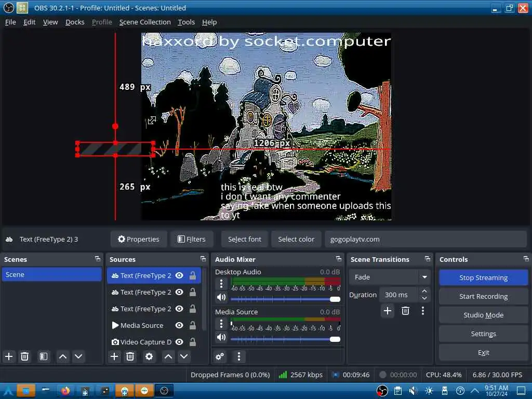Open the Docks menu
Screen dimensions: 532x399
(x=75, y=22)
